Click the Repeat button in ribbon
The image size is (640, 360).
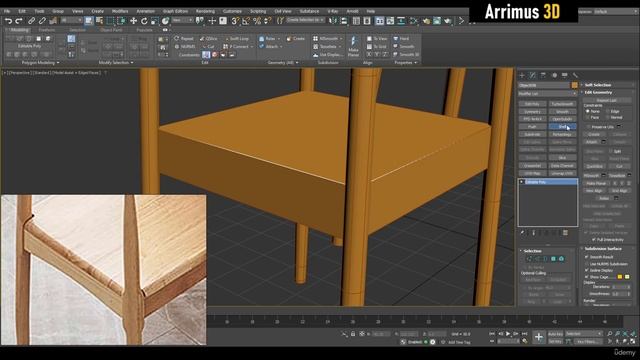coord(184,38)
